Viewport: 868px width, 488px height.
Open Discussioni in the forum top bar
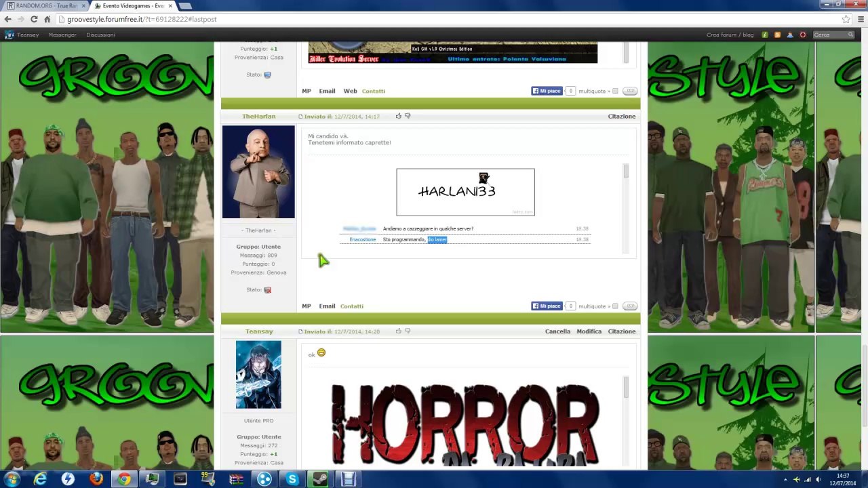[100, 35]
